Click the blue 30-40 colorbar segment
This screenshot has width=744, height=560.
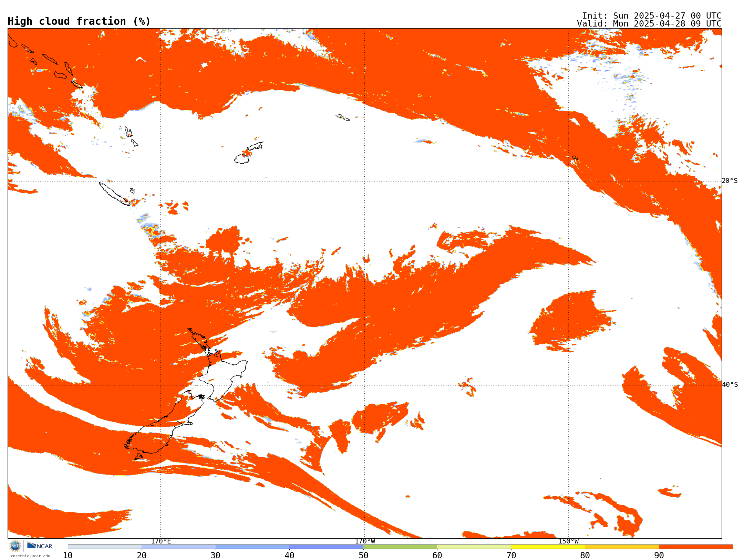pyautogui.click(x=252, y=547)
